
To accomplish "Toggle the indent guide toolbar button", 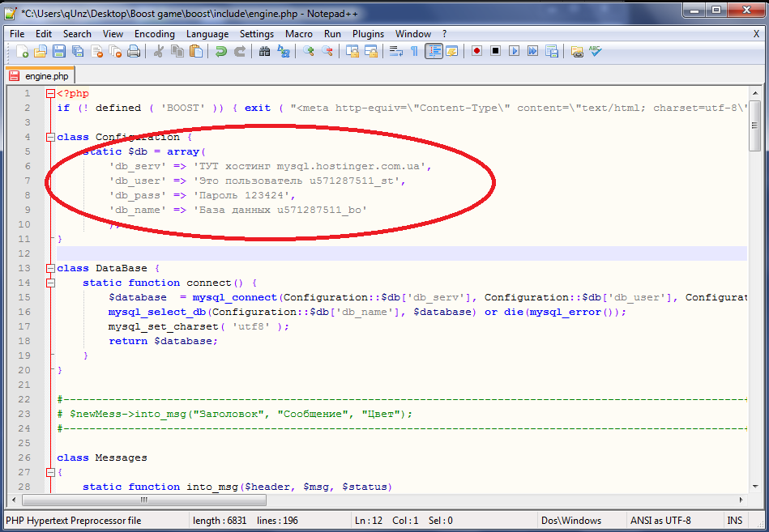I will coord(434,51).
